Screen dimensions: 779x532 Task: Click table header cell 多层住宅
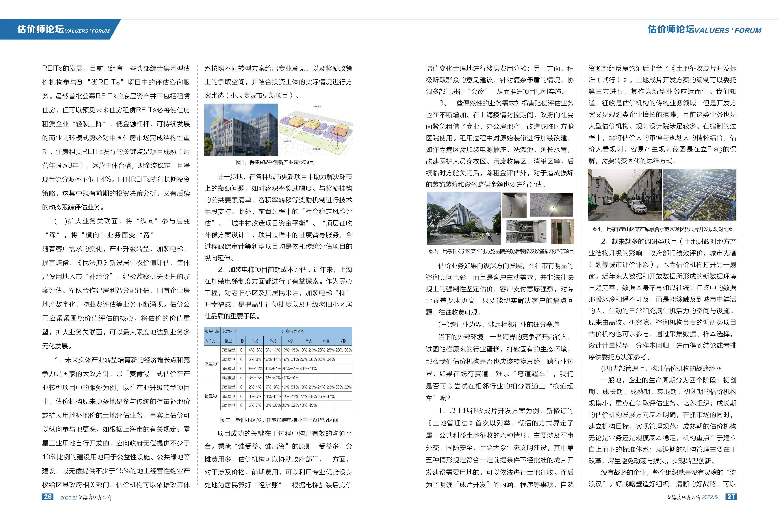(229, 331)
